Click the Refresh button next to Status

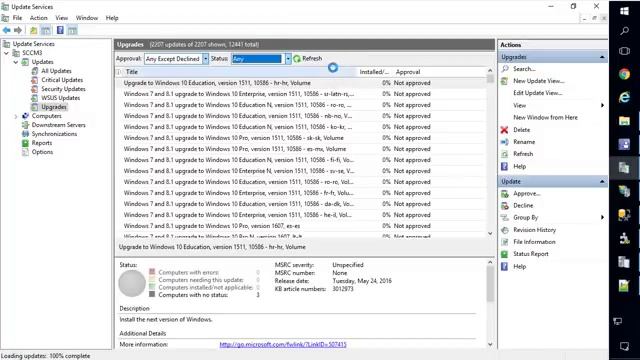[308, 59]
